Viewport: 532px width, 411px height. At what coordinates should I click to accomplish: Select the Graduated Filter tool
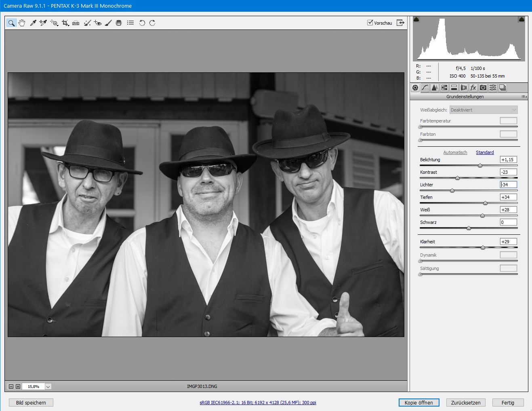pos(119,23)
